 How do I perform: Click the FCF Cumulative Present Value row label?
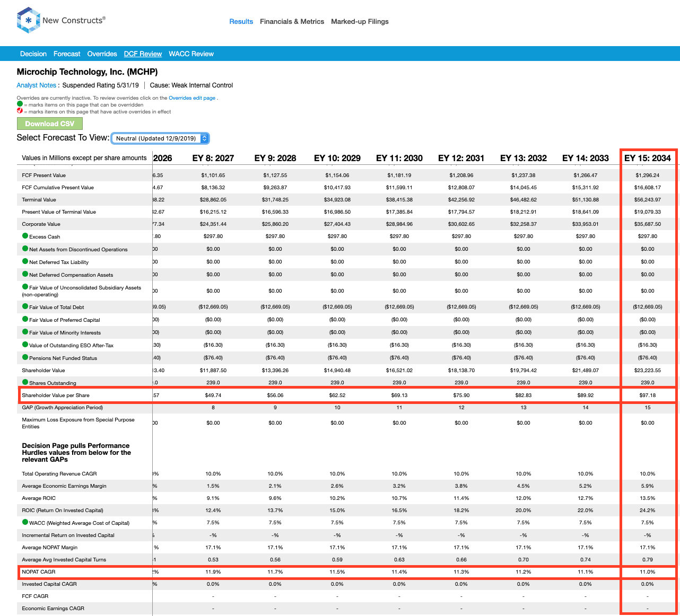pos(58,188)
